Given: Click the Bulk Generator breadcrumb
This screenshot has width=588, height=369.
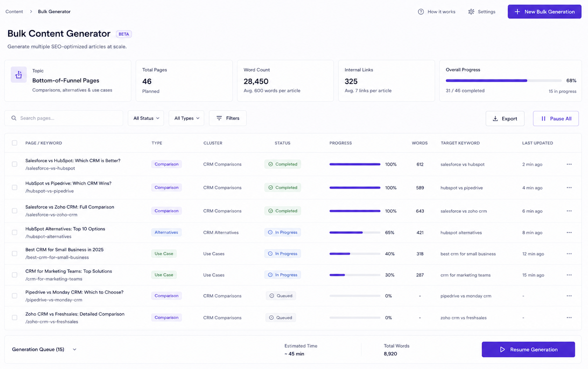Looking at the screenshot, I should (x=54, y=11).
